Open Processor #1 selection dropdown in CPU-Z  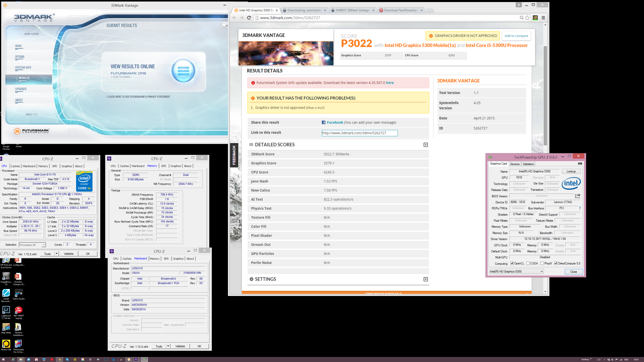coord(32,245)
